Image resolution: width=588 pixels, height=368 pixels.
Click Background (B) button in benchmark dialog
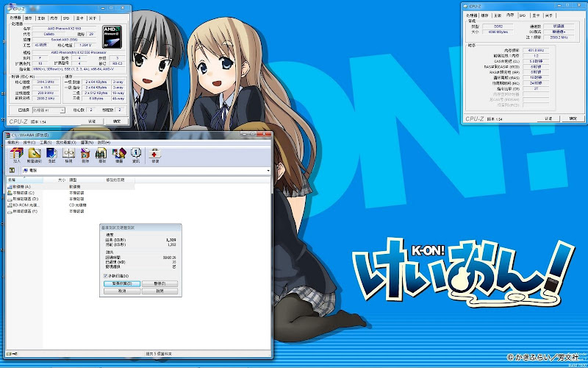click(x=122, y=283)
